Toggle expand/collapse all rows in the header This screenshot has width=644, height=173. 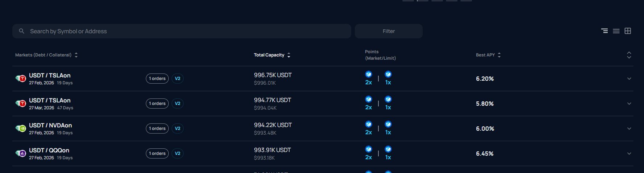tap(629, 55)
